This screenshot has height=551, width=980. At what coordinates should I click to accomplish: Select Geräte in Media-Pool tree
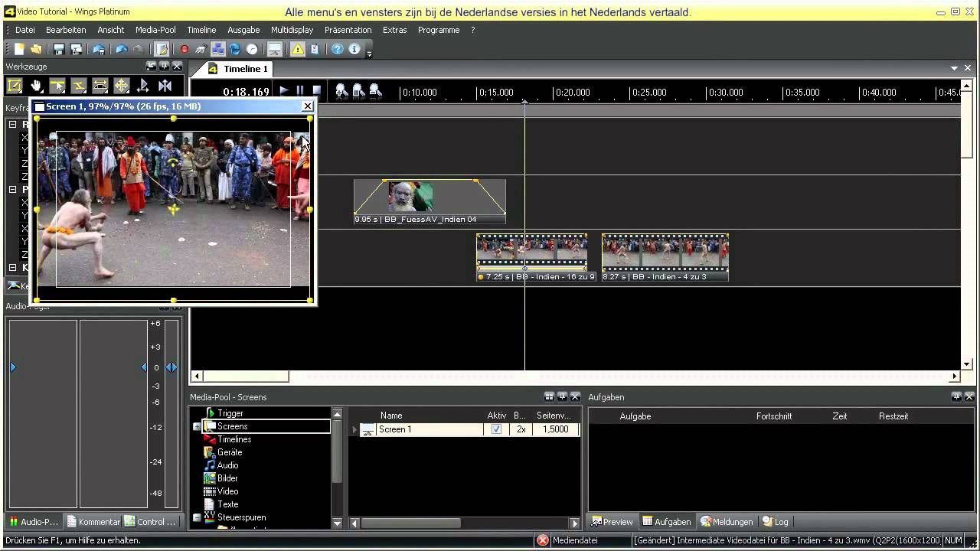click(x=230, y=452)
